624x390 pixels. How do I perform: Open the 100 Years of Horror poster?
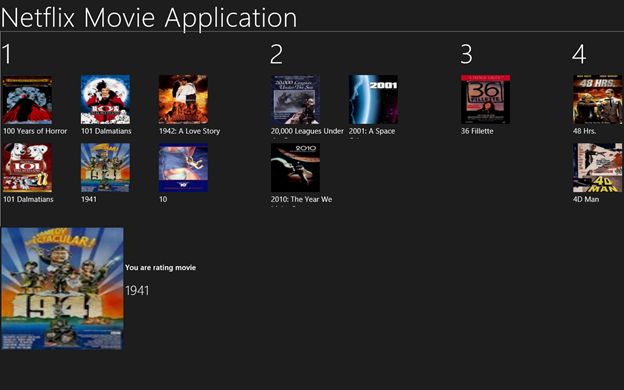(27, 99)
